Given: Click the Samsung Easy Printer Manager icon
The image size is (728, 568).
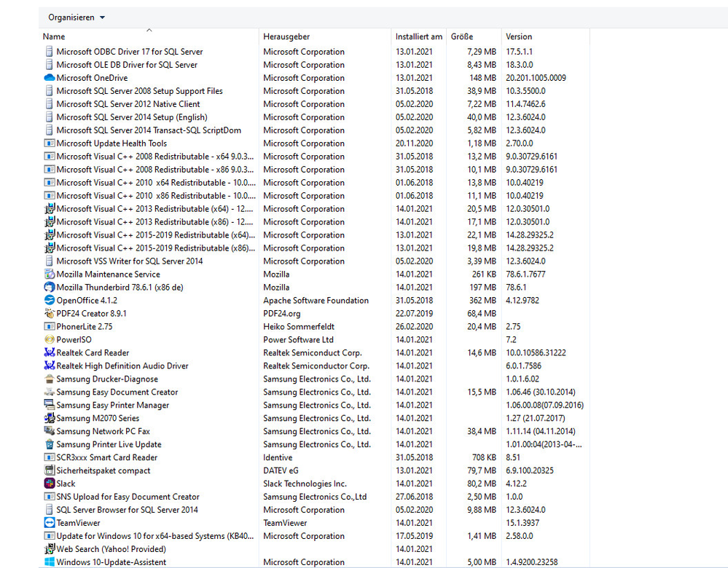Looking at the screenshot, I should coord(50,405).
